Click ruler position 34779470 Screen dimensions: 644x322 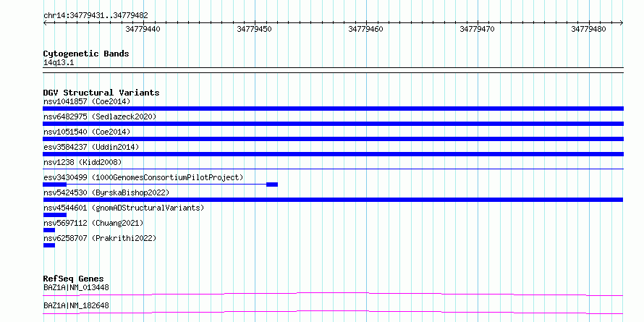point(478,29)
